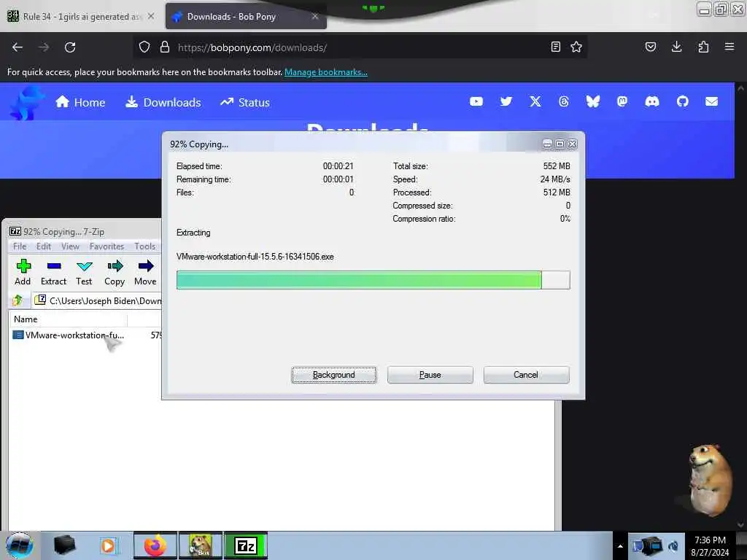The width and height of the screenshot is (747, 560).
Task: Open the YouTube social icon
Action: pos(476,101)
